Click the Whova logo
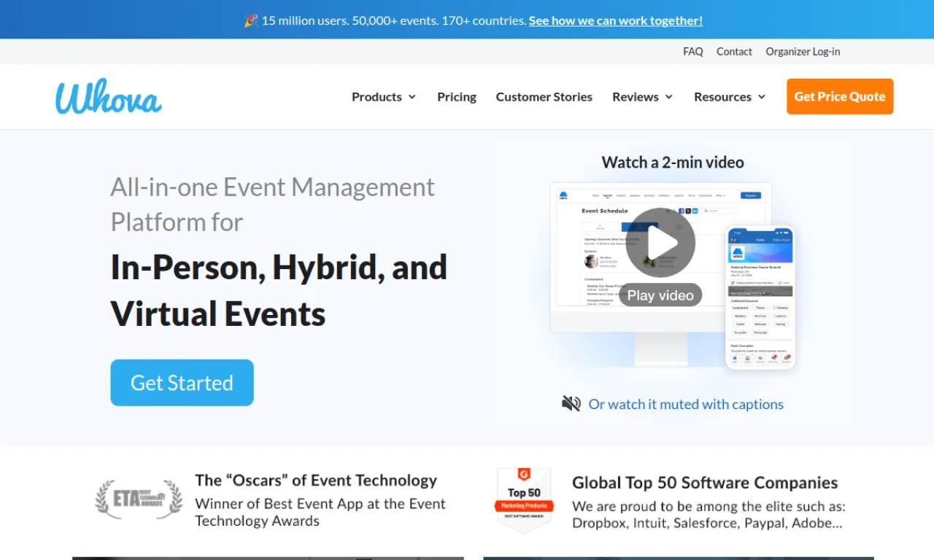 [109, 97]
